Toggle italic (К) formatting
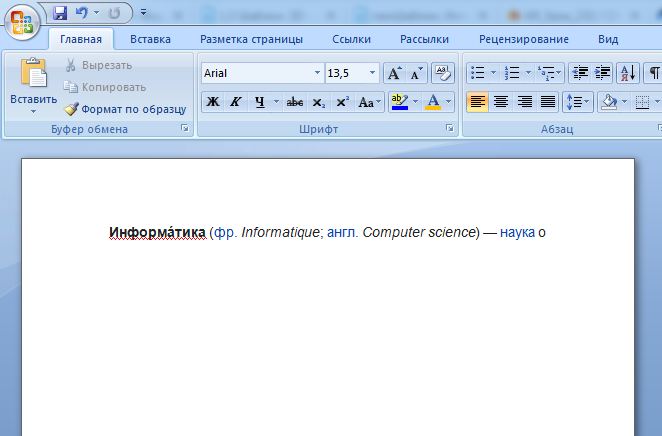This screenshot has width=662, height=436. coord(236,102)
